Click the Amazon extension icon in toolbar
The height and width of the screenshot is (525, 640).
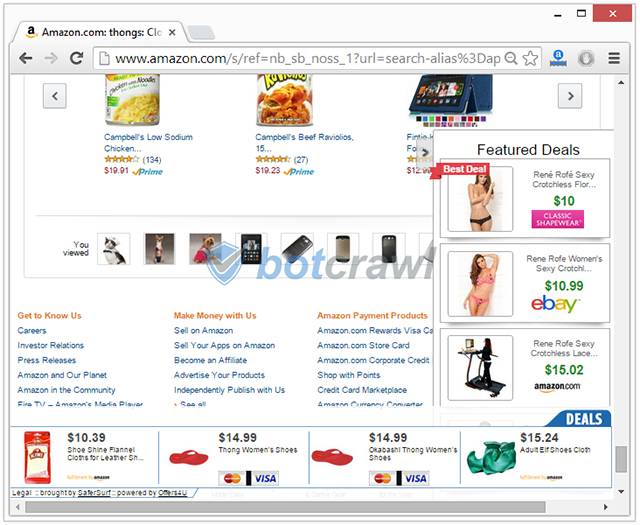(558, 58)
